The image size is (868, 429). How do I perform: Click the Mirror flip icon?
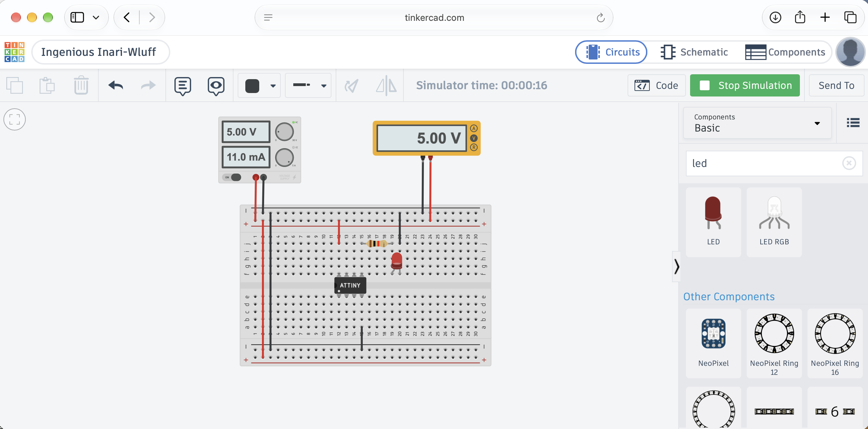386,85
